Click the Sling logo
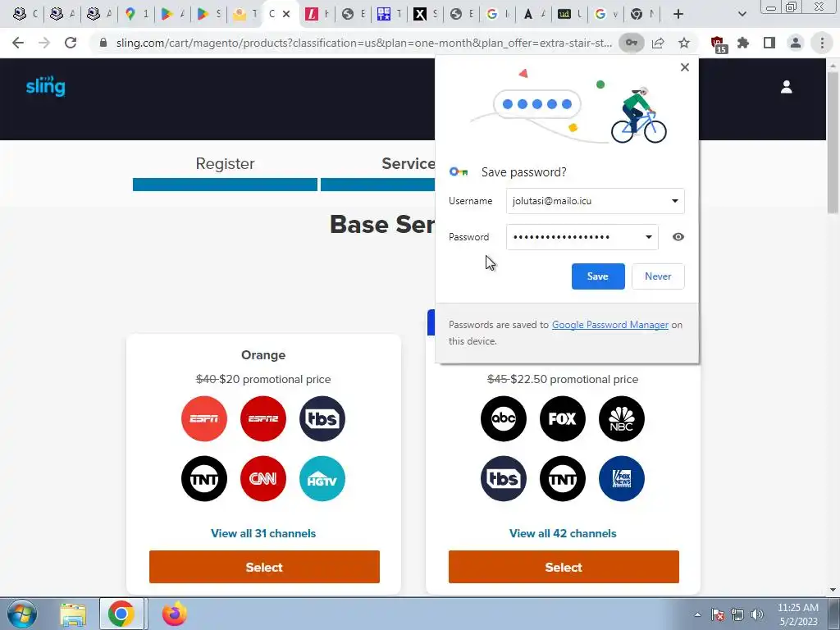The height and width of the screenshot is (630, 840). click(46, 85)
